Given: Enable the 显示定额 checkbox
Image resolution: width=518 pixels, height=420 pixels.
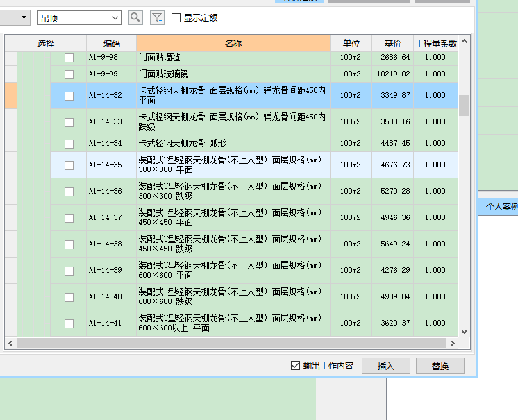Looking at the screenshot, I should [176, 18].
